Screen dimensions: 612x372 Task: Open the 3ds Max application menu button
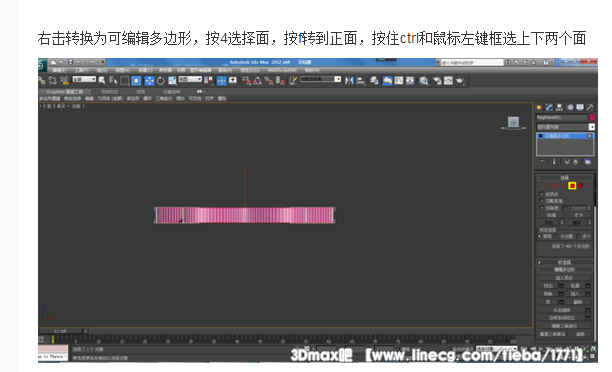click(42, 66)
